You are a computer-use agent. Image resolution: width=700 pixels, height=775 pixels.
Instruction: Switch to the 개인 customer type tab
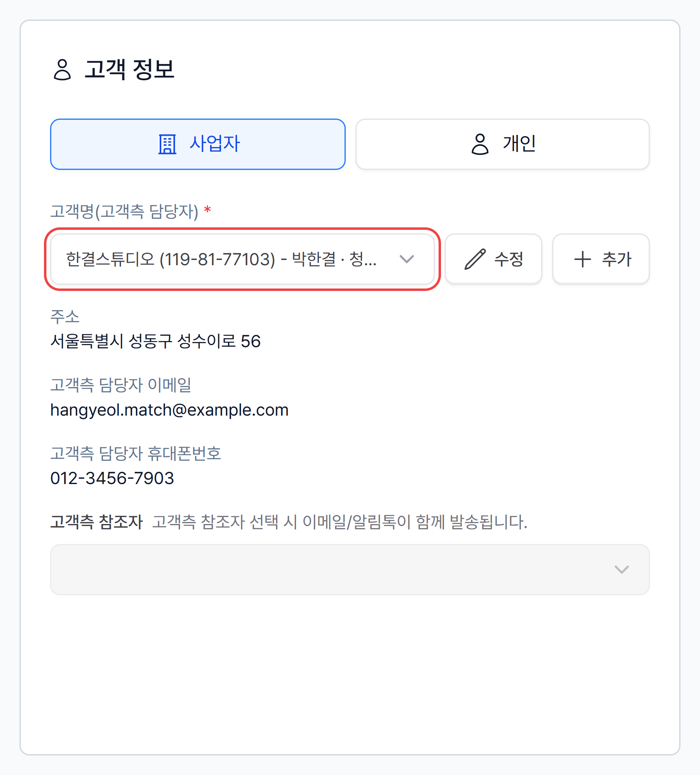coord(503,144)
